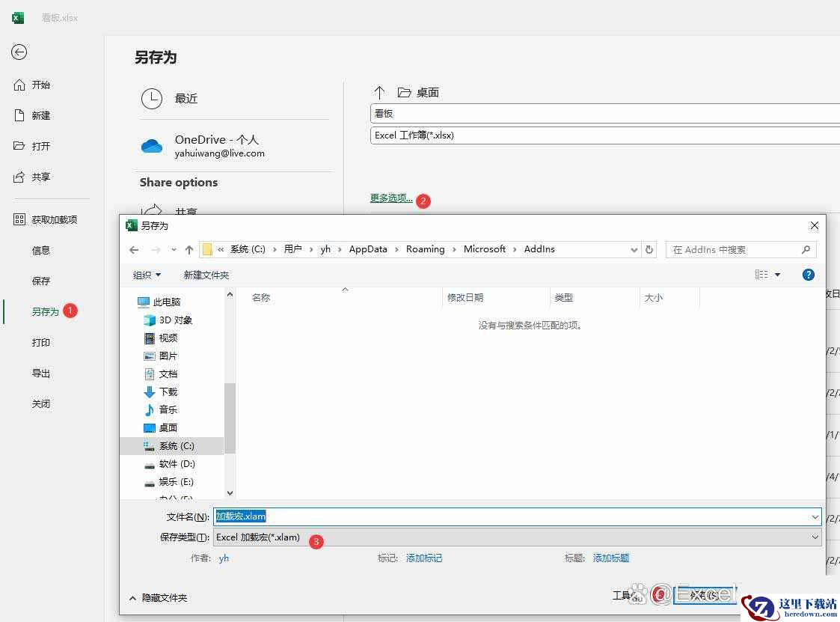The image size is (840, 622).
Task: Open 获取加载项 in the sidebar
Action: (46, 219)
